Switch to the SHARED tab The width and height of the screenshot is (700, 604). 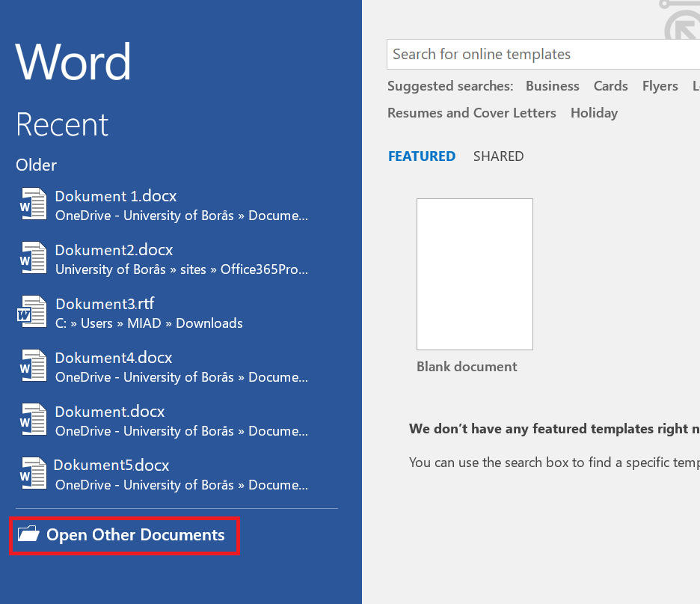coord(498,156)
